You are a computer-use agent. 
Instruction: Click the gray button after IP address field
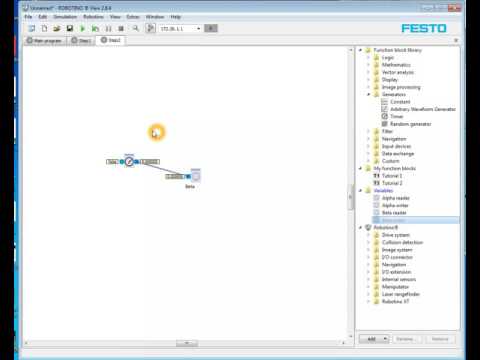click(211, 28)
